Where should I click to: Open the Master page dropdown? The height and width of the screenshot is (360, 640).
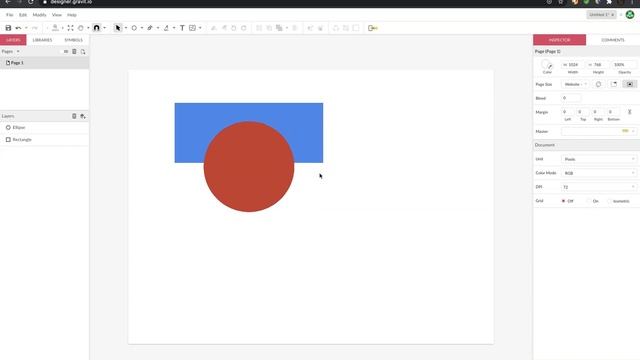[x=598, y=131]
